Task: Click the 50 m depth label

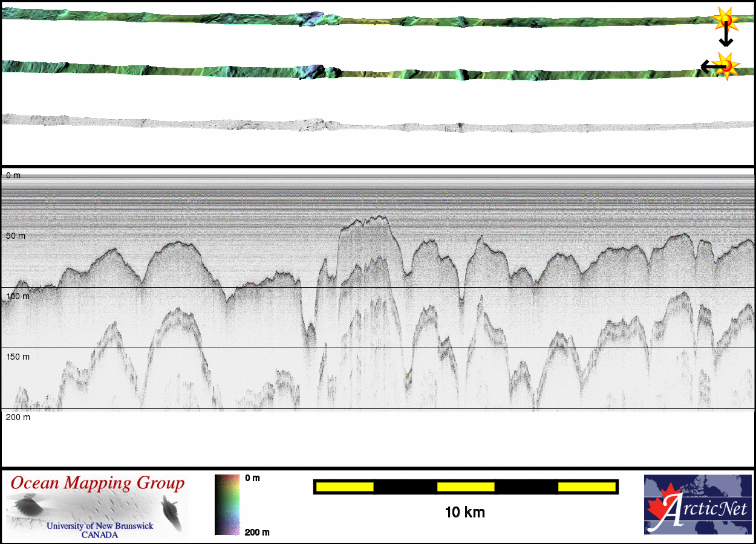Action: 16,236
